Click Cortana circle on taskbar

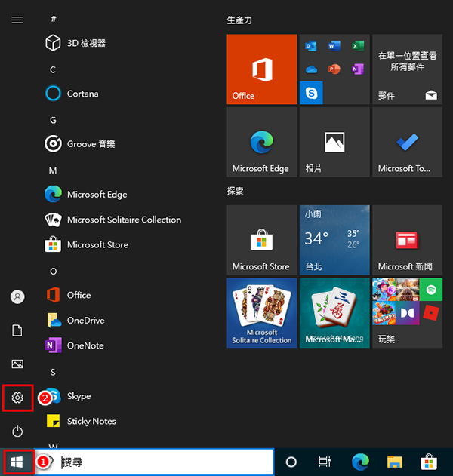coord(291,462)
